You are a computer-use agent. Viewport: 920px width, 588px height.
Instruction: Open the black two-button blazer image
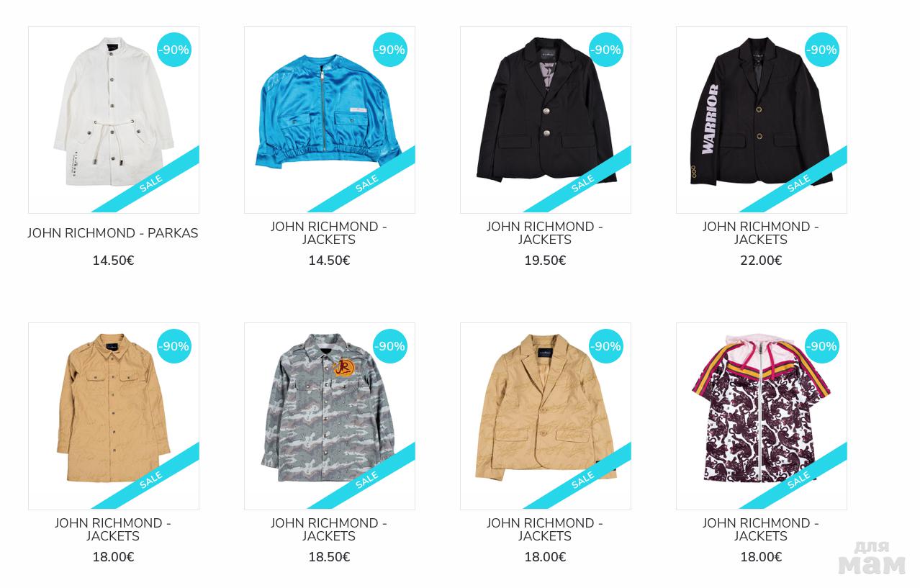tap(546, 119)
